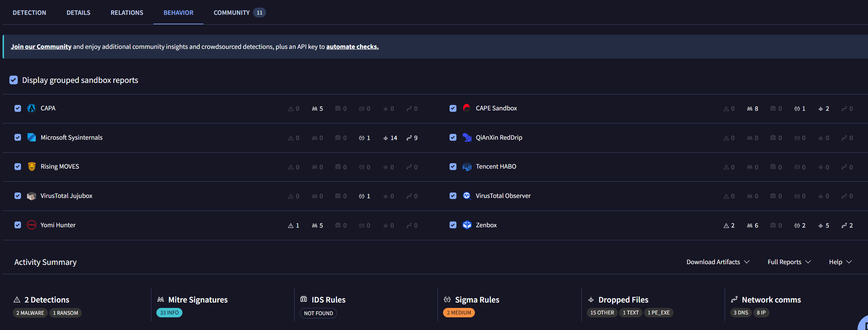Click the VirusTotal Jujubox box icon
The width and height of the screenshot is (868, 330).
pos(31,196)
